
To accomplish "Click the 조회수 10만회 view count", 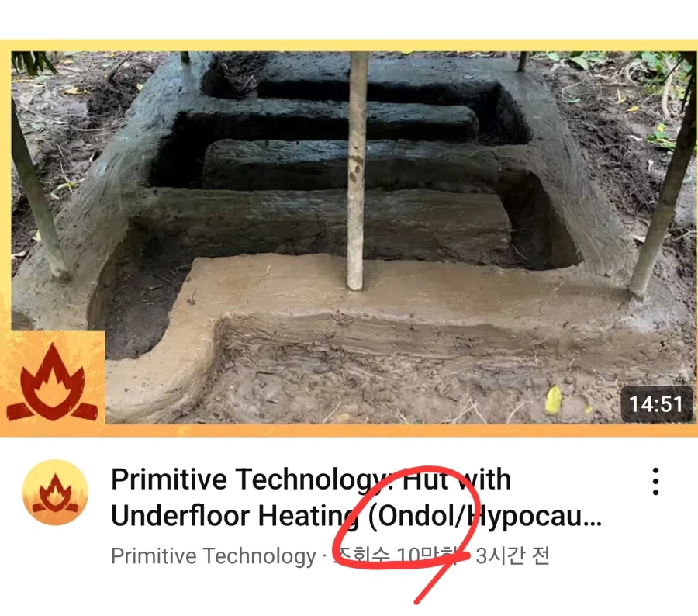I will pos(396,555).
